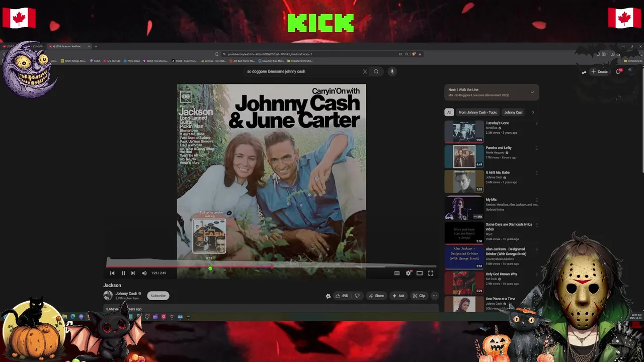Open the Ask button below the video
This screenshot has height=362, width=644.
(x=398, y=296)
